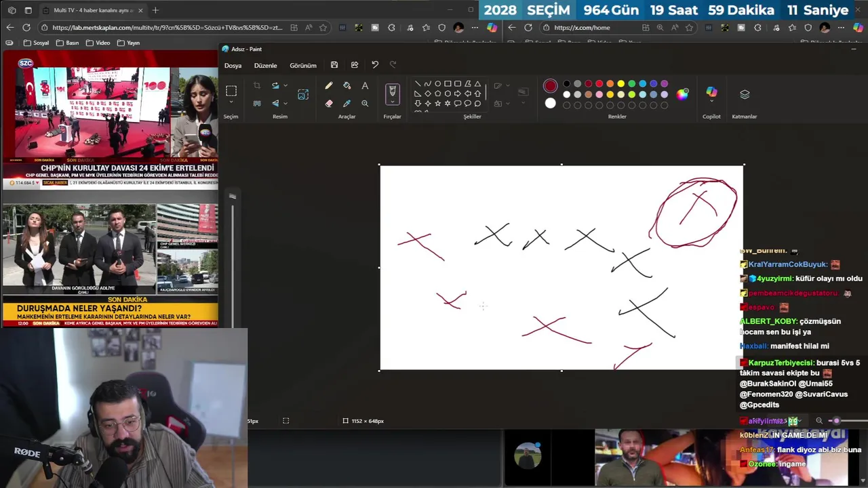Open the Video bookmarks folder

[x=98, y=43]
